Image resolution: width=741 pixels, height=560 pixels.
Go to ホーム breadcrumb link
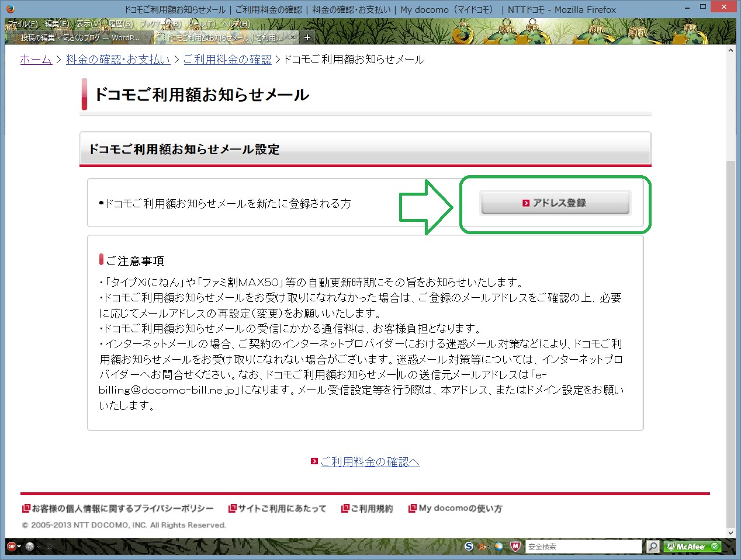pos(36,60)
